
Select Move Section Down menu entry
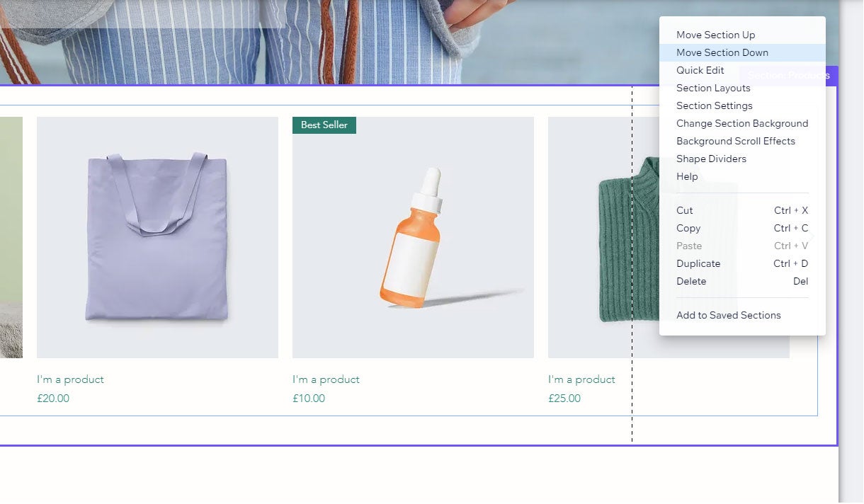click(742, 52)
